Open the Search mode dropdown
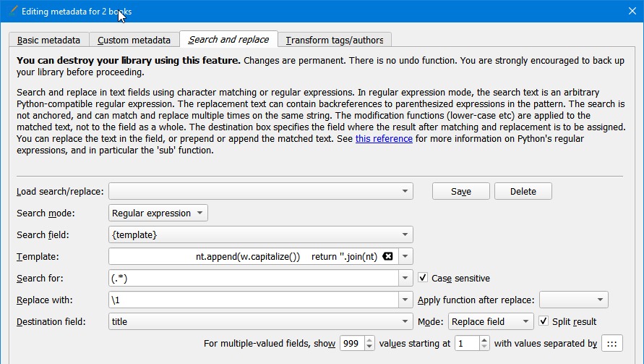Viewport: 644px width, 364px height. [x=158, y=213]
